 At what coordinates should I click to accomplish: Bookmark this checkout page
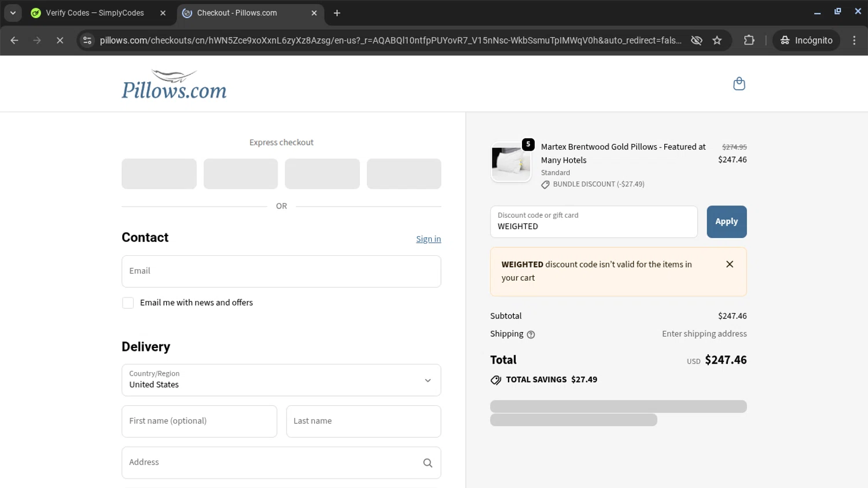coord(717,40)
